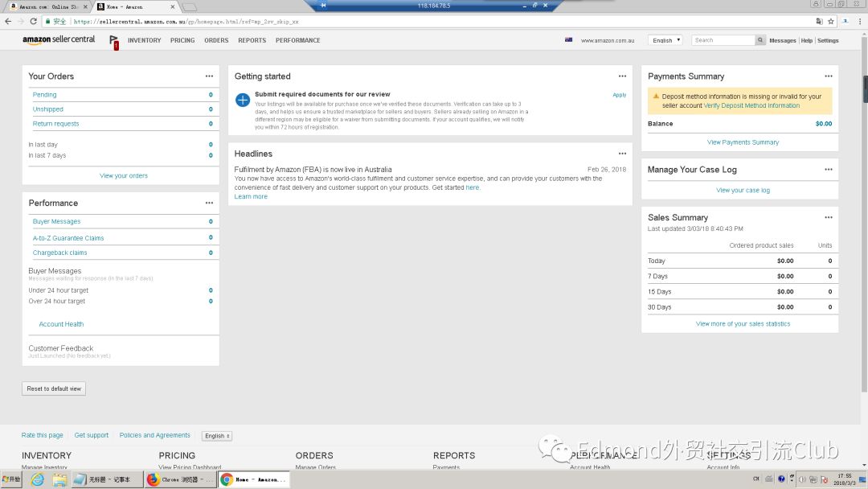Open the Account Health link in Performance panel
The image size is (868, 489).
(x=61, y=324)
